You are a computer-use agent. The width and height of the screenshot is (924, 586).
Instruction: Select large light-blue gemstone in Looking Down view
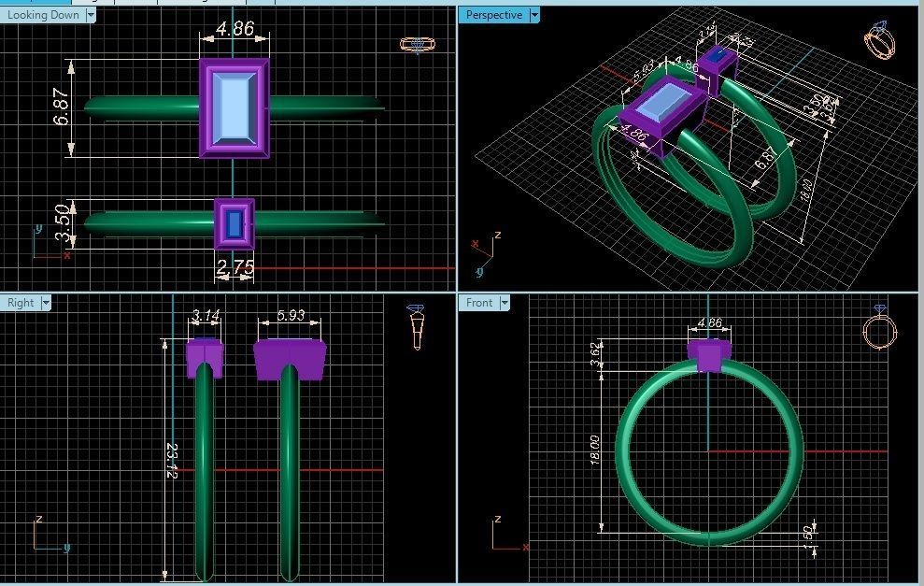(235, 108)
